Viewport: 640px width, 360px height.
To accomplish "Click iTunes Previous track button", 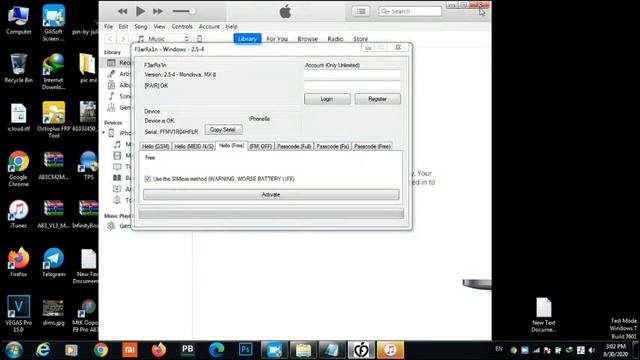I will pos(122,11).
